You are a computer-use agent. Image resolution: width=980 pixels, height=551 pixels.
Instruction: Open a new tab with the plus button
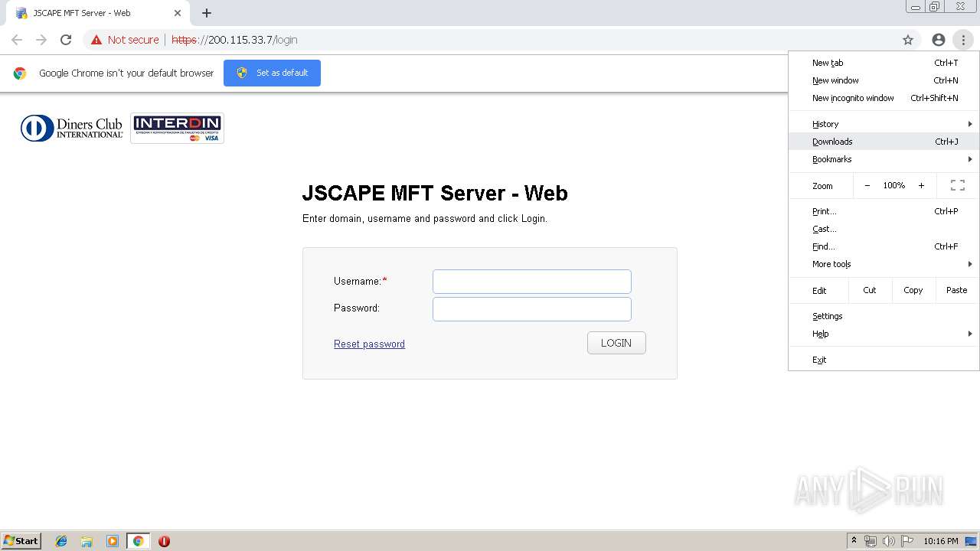coord(207,13)
